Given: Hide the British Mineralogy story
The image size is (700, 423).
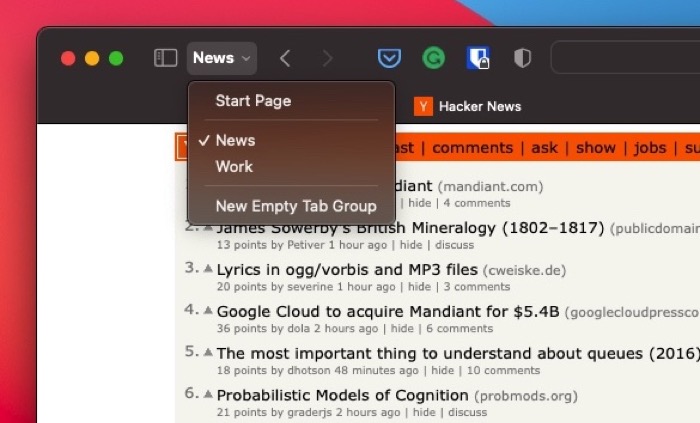Looking at the screenshot, I should coord(411,245).
